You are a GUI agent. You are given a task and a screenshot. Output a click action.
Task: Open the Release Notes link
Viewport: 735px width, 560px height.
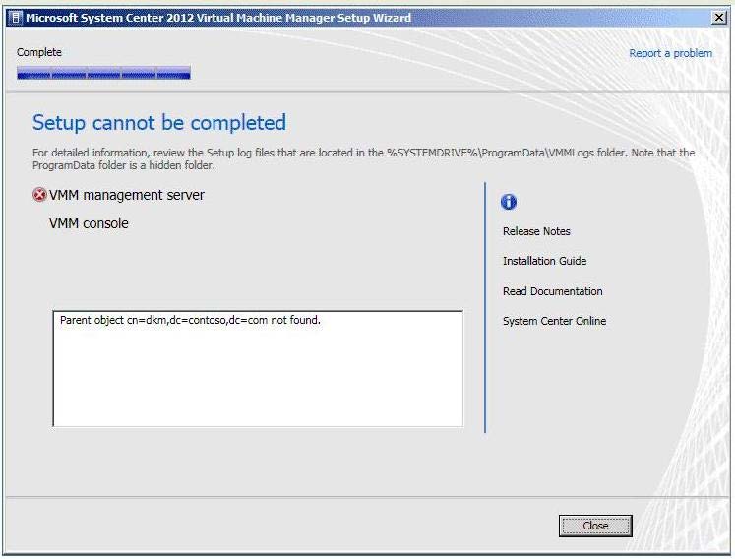tap(536, 231)
